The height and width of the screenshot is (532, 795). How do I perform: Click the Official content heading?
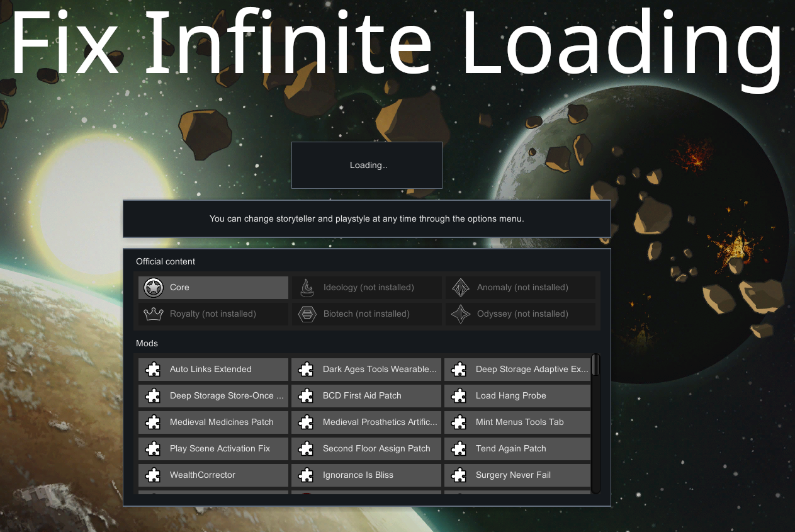coord(166,261)
